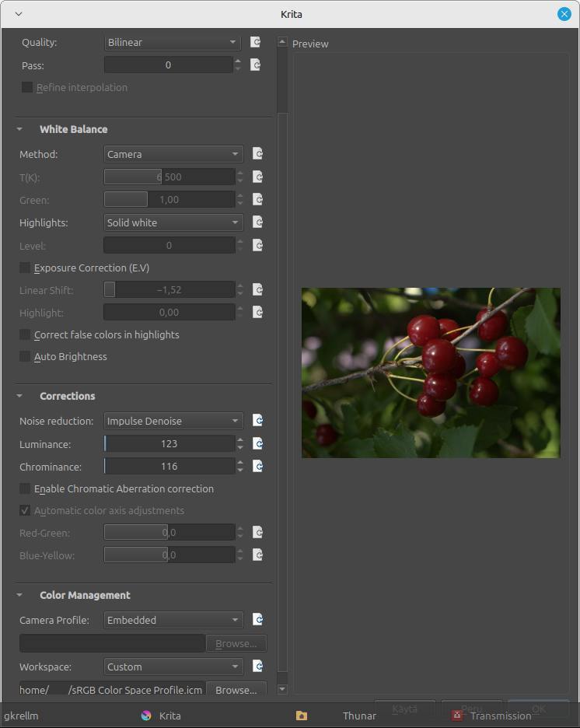The image size is (580, 728).
Task: Click the Krita icon in the taskbar
Action: [146, 716]
